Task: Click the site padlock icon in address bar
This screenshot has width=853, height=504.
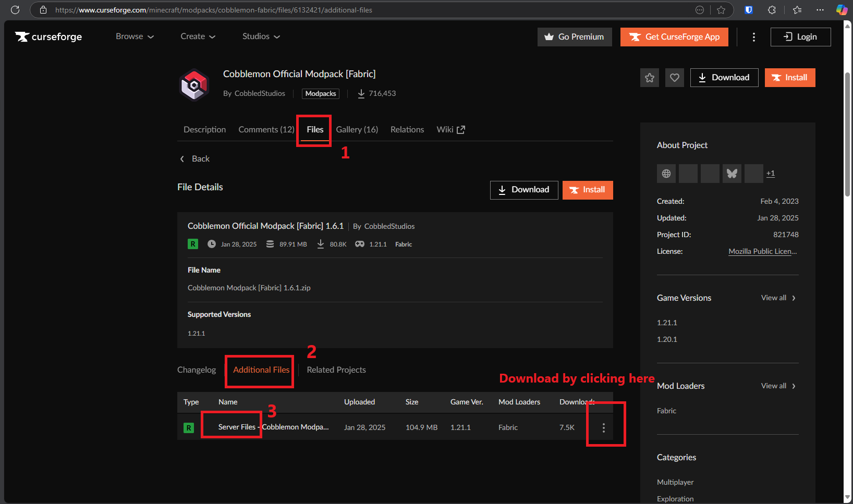Action: point(43,10)
